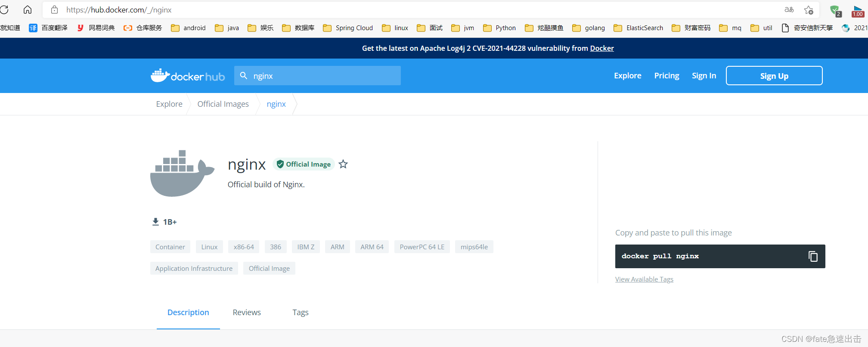Switch to the Tags tab
868x347 pixels.
(301, 313)
